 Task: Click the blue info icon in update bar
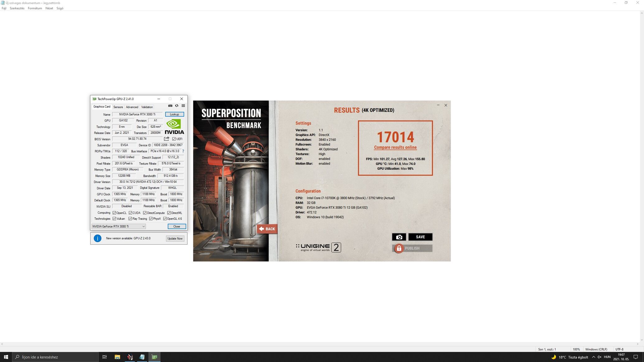point(98,238)
